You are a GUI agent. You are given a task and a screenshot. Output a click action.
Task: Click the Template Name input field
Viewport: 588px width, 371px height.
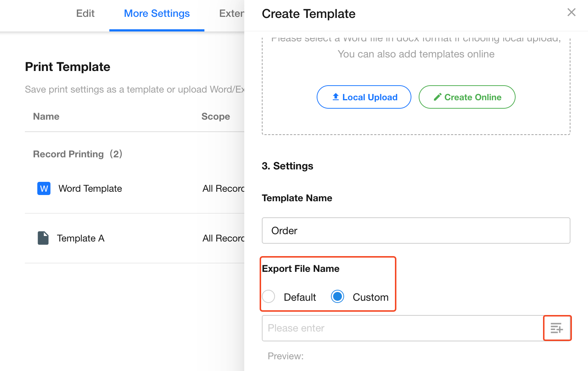[416, 231]
